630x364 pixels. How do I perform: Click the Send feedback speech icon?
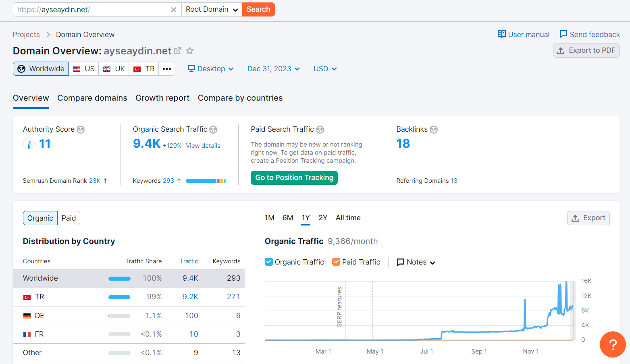[563, 34]
